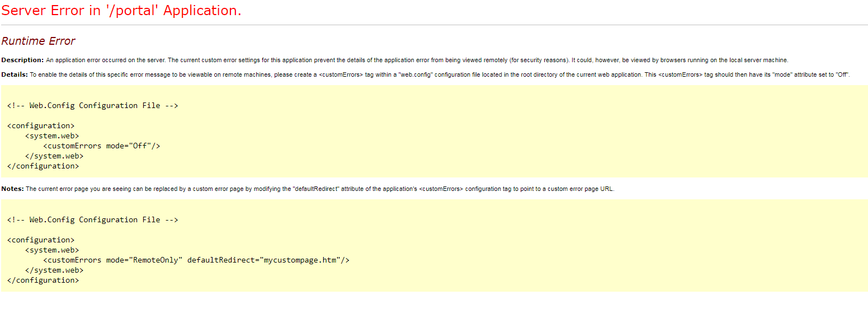Click the closing </system.web> tag below the RemoteOnly line
The height and width of the screenshot is (318, 868).
tap(54, 270)
